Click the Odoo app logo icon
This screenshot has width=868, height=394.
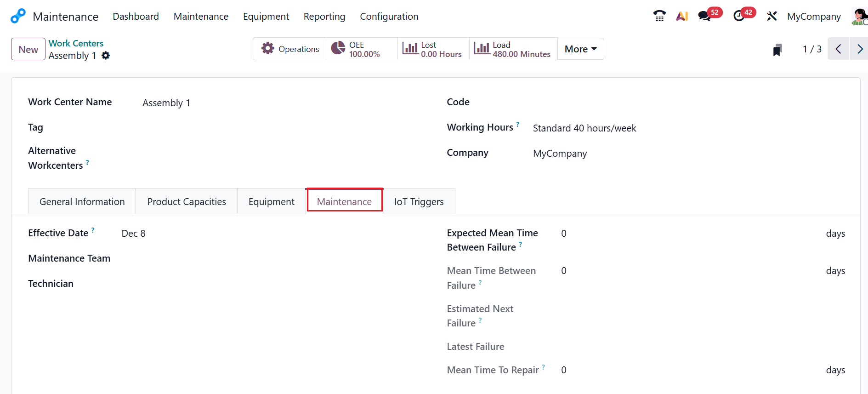18,16
